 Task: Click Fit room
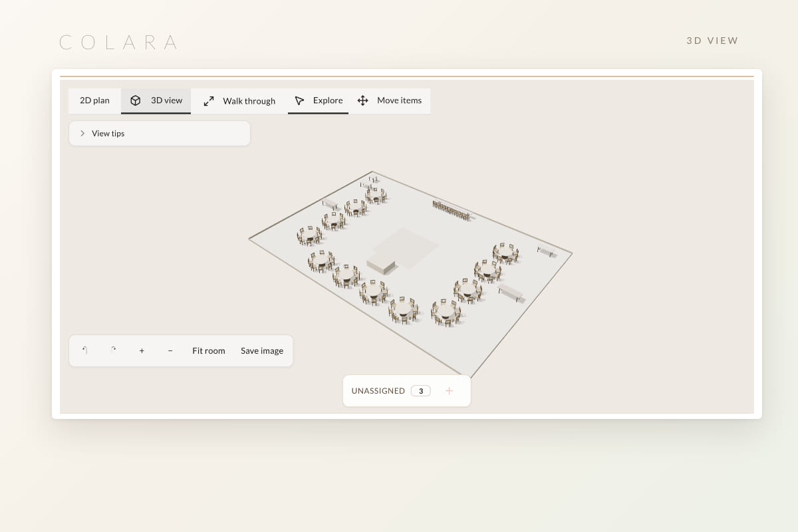pyautogui.click(x=209, y=350)
